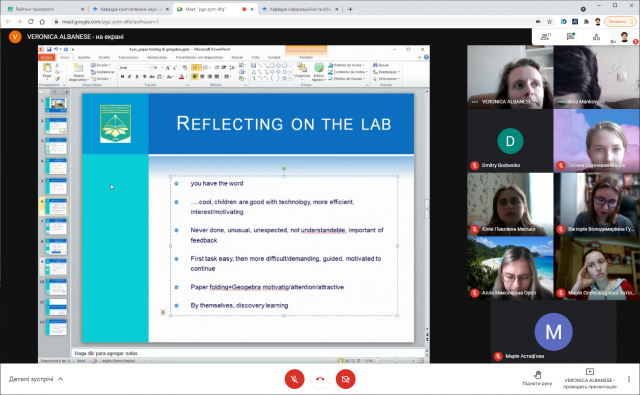Screen dimensions: 640x395
Task: Open the meeting chat icon
Action: click(571, 37)
